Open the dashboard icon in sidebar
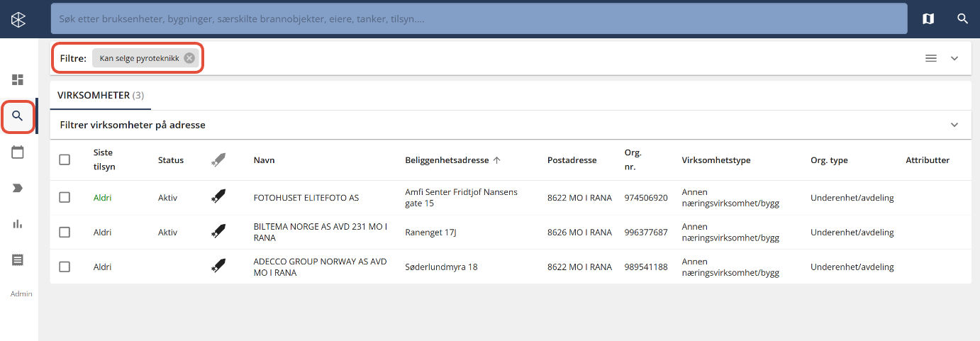 pos(18,80)
